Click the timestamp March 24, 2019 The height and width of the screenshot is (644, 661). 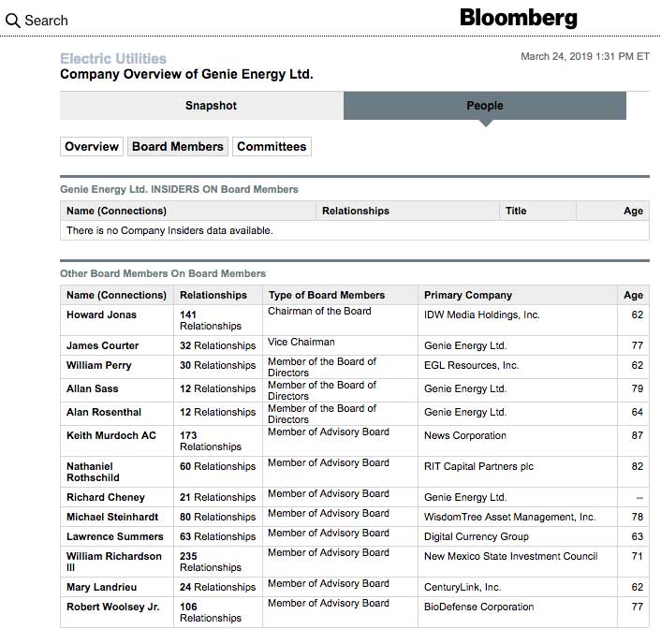pyautogui.click(x=585, y=56)
